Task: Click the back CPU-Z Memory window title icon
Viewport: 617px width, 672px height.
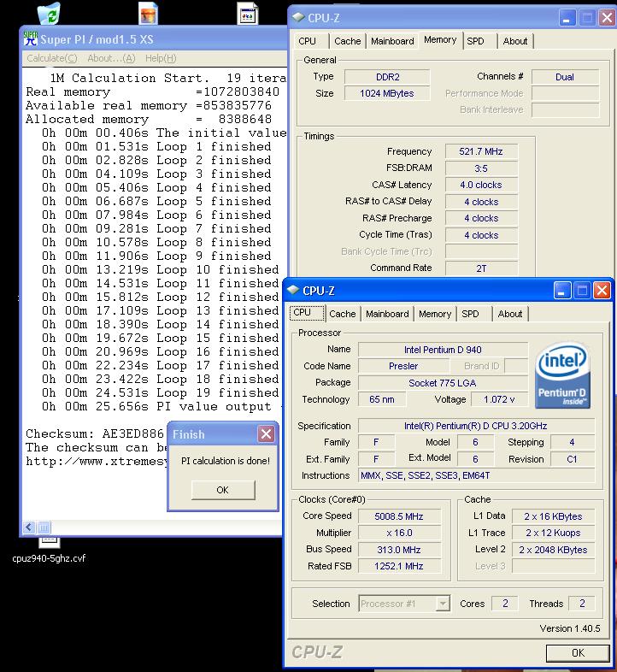Action: click(298, 18)
